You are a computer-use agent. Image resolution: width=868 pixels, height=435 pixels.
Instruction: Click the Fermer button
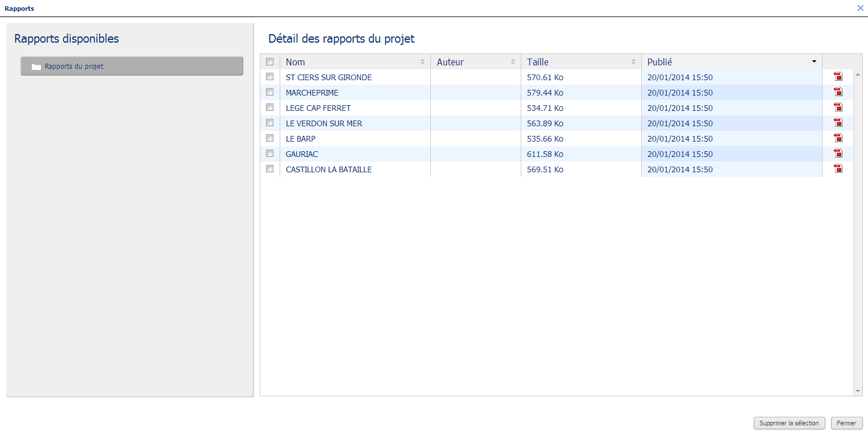[x=846, y=423]
